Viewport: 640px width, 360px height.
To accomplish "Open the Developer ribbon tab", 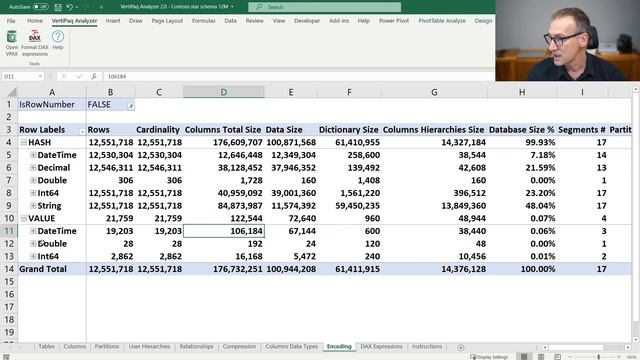I will (307, 20).
